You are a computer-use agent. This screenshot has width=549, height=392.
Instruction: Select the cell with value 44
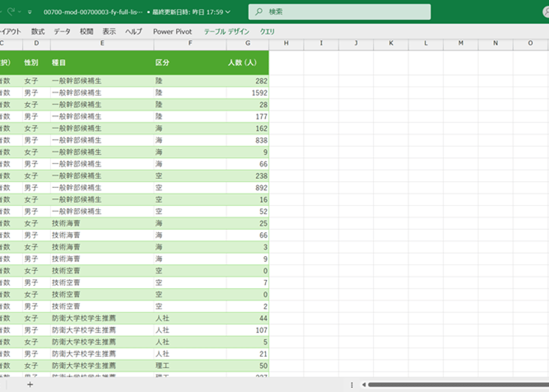point(248,318)
